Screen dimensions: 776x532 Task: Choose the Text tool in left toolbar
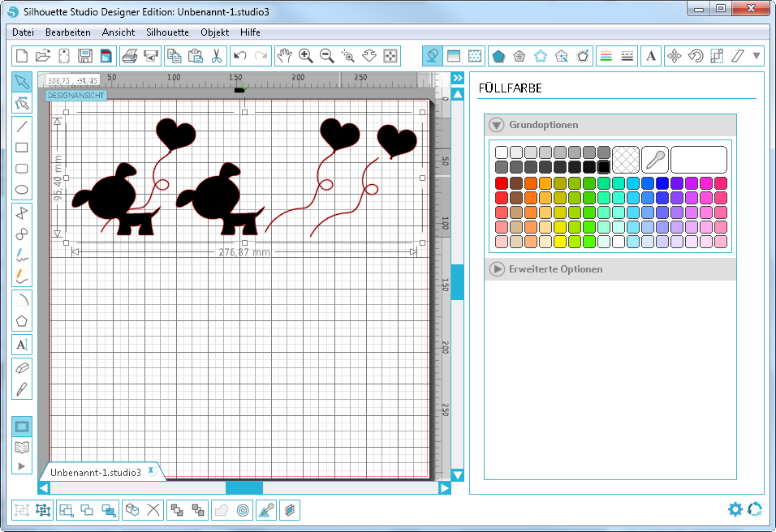pos(23,345)
